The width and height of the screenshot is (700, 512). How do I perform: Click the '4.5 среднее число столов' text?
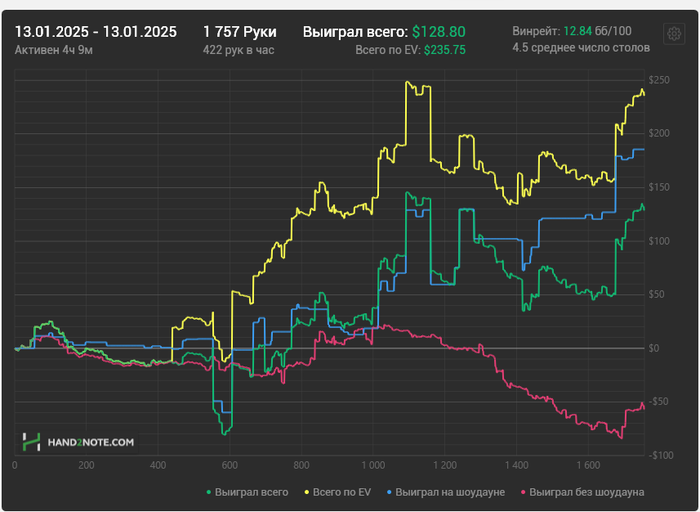point(581,48)
